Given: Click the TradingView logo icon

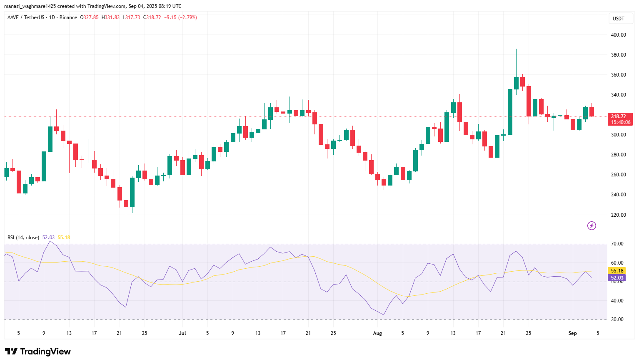Looking at the screenshot, I should click(11, 352).
